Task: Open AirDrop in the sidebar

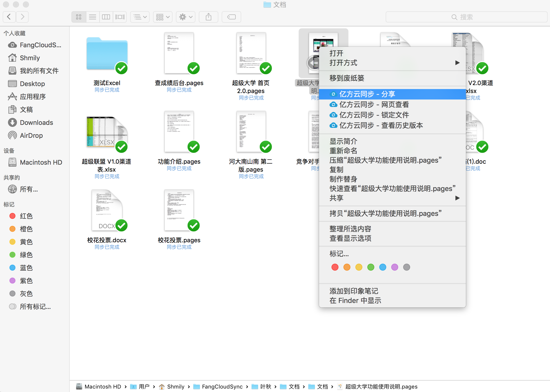Action: tap(31, 136)
